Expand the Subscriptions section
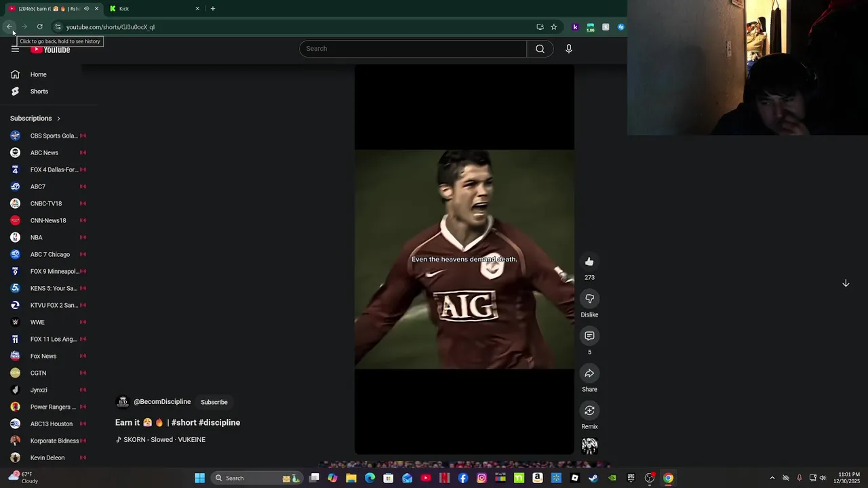This screenshot has height=488, width=868. pos(35,119)
